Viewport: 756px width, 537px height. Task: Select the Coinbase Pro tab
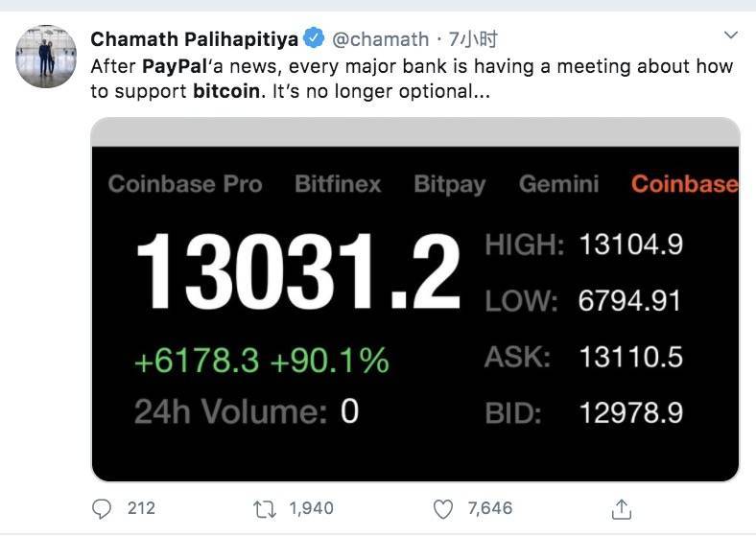click(x=185, y=184)
